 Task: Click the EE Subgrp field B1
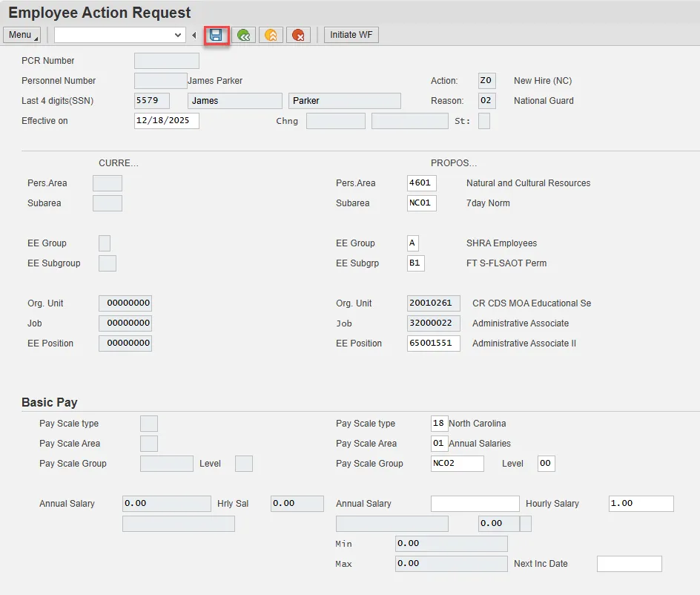point(415,263)
